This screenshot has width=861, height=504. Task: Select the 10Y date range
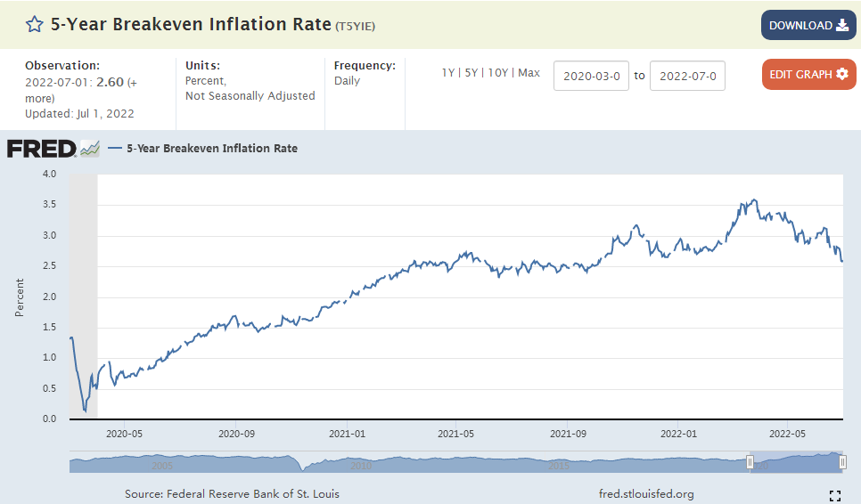tap(498, 73)
